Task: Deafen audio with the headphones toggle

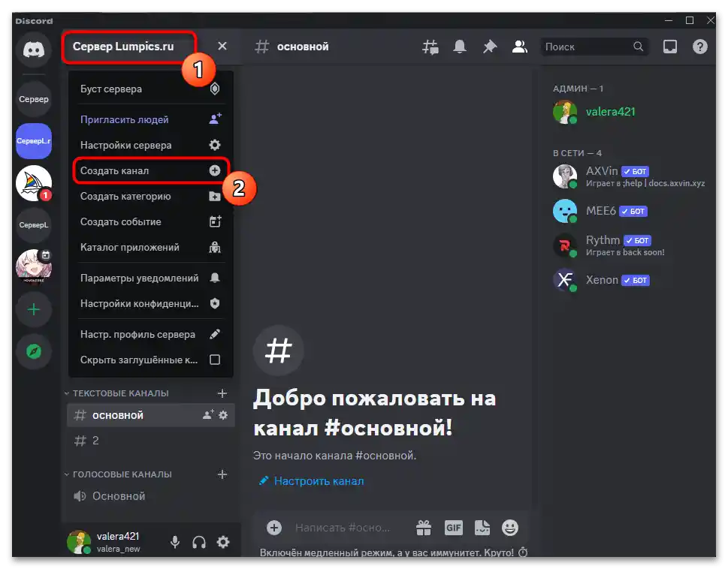Action: point(198,541)
